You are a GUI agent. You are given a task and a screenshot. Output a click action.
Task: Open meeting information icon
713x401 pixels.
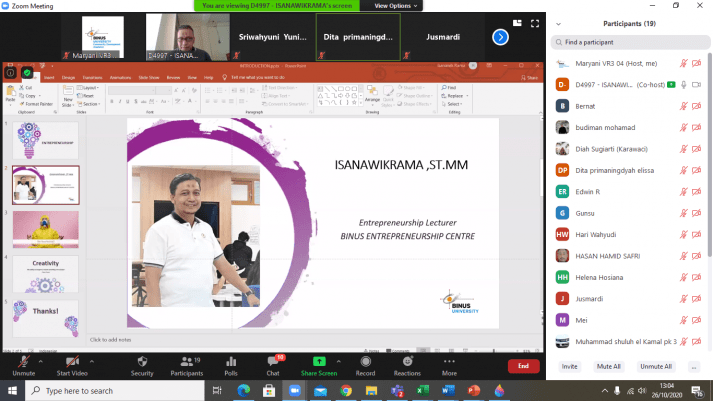[x=10, y=73]
